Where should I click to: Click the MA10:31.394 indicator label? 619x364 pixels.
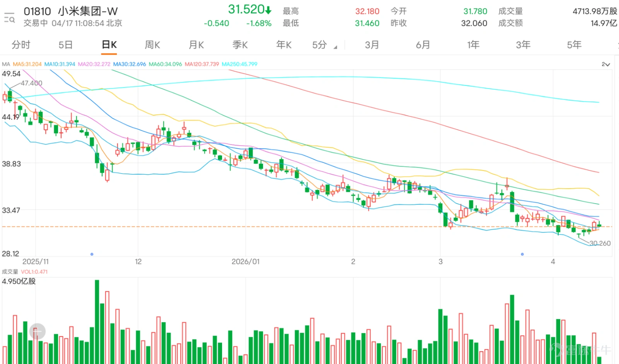coord(60,64)
